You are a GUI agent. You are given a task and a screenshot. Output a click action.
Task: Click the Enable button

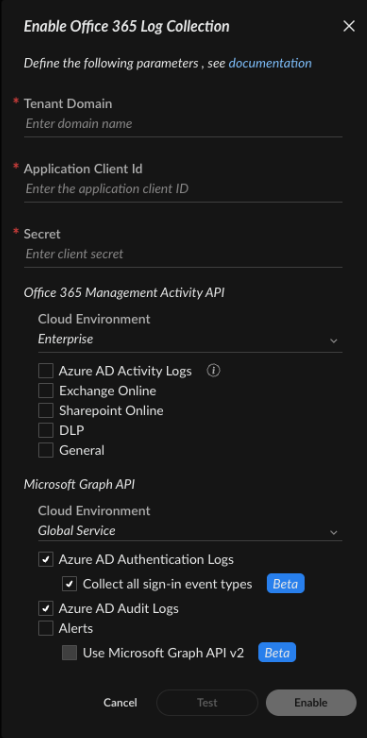[x=311, y=703]
